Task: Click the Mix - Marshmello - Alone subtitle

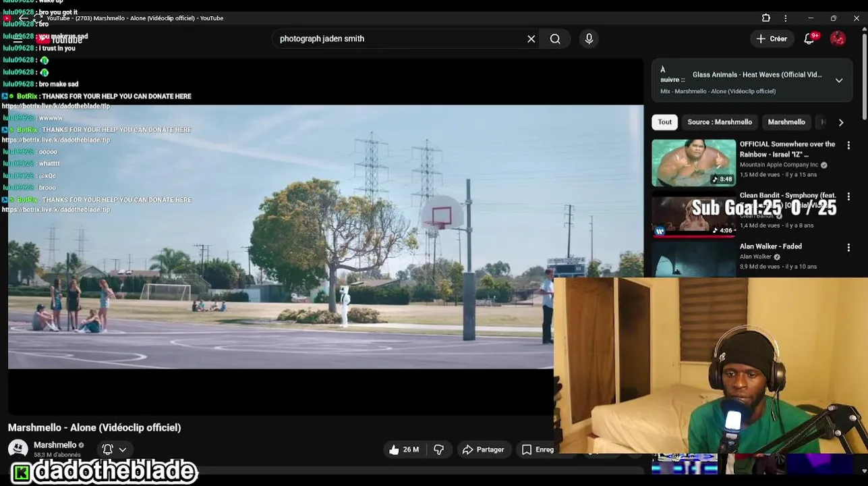Action: [x=718, y=91]
